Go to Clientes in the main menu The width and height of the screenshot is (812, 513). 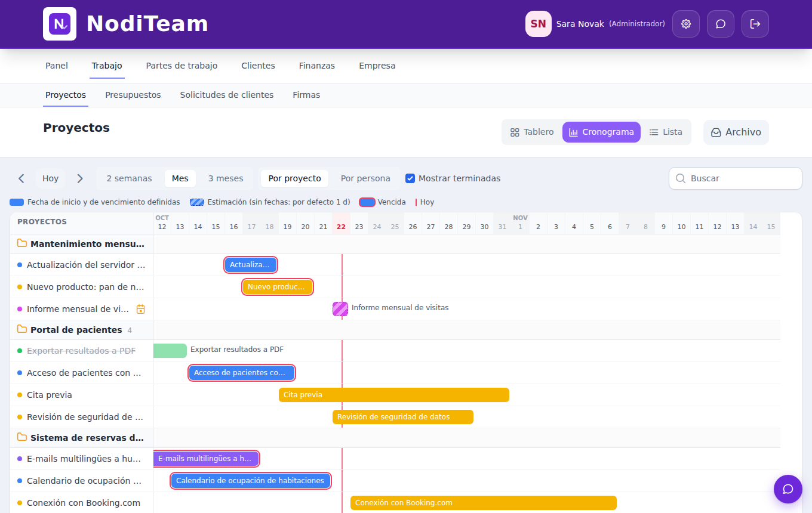pyautogui.click(x=258, y=66)
